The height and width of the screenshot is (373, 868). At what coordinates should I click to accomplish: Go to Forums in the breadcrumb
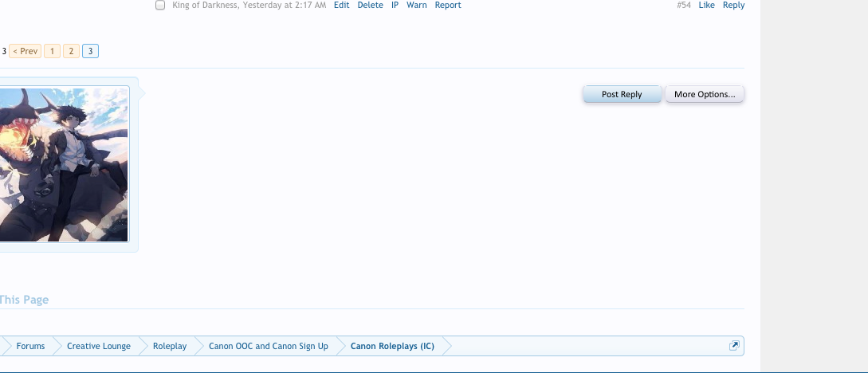coord(30,346)
